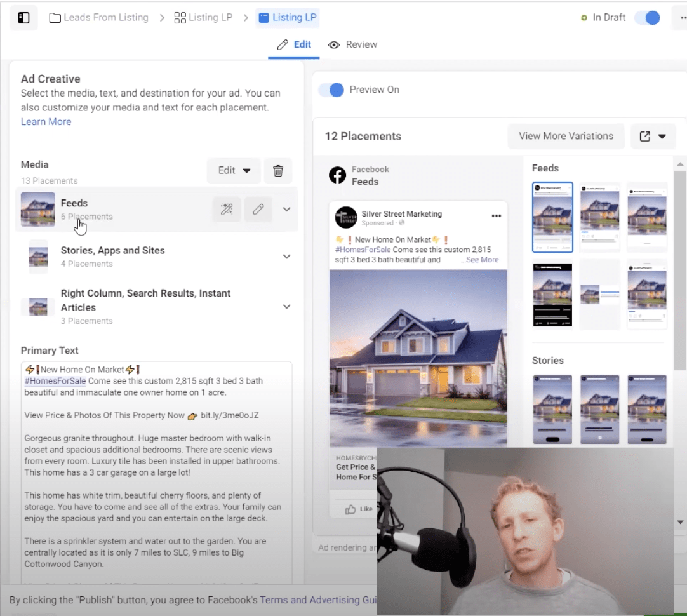Open the Leads From Listing campaign folder

(99, 18)
